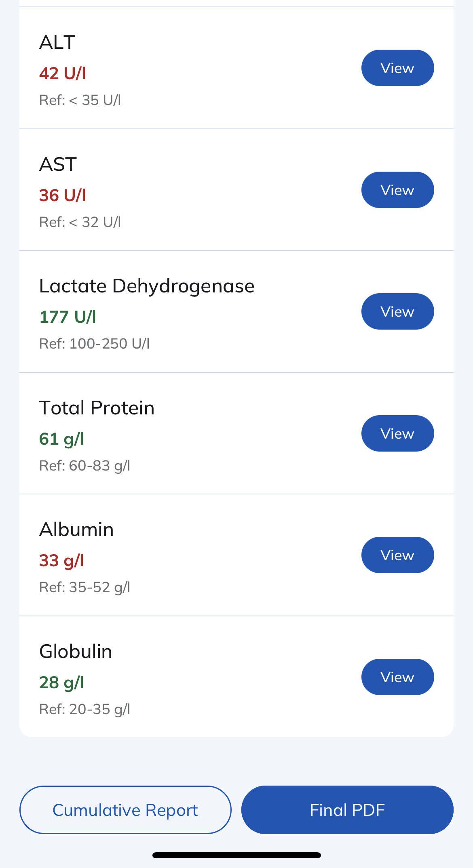Select the Lactate Dehydrogenase heading
Screen dimensions: 473x868
click(147, 286)
